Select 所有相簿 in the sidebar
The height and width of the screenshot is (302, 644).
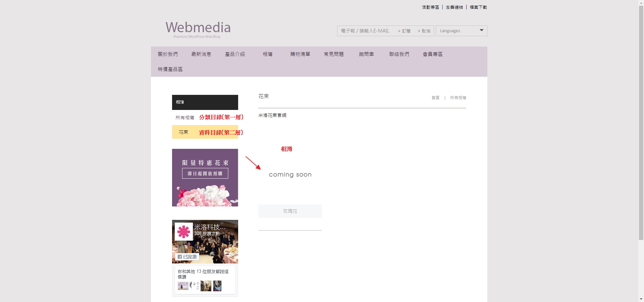click(x=185, y=118)
